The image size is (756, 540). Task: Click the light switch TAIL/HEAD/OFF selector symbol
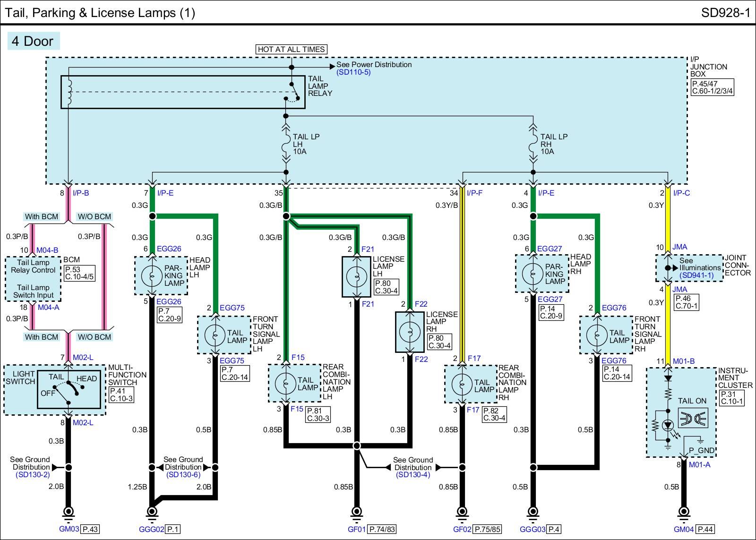point(69,389)
